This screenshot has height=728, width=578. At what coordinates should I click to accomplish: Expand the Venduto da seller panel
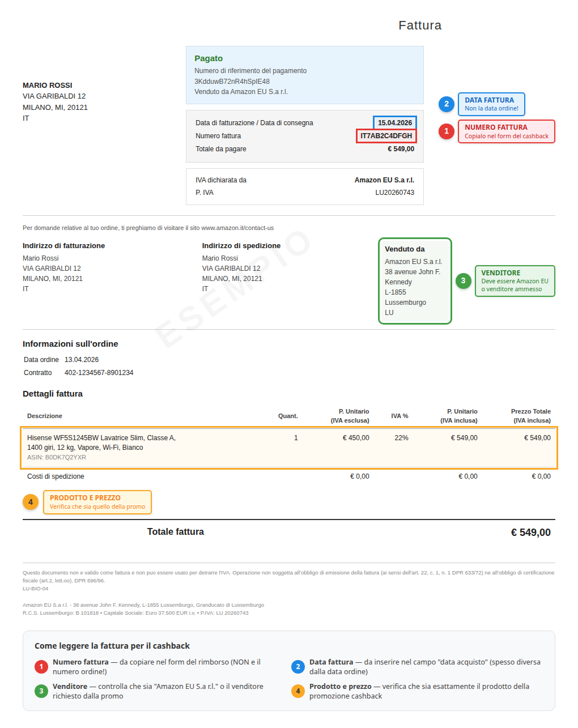tap(414, 280)
